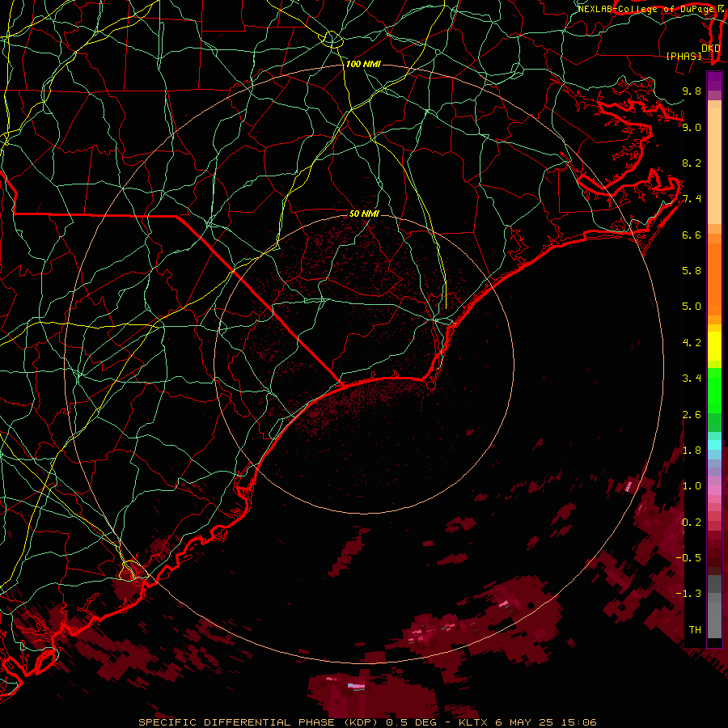Screen dimensions: 728x728
Task: Click the 0.2 legend value
Action: click(692, 522)
